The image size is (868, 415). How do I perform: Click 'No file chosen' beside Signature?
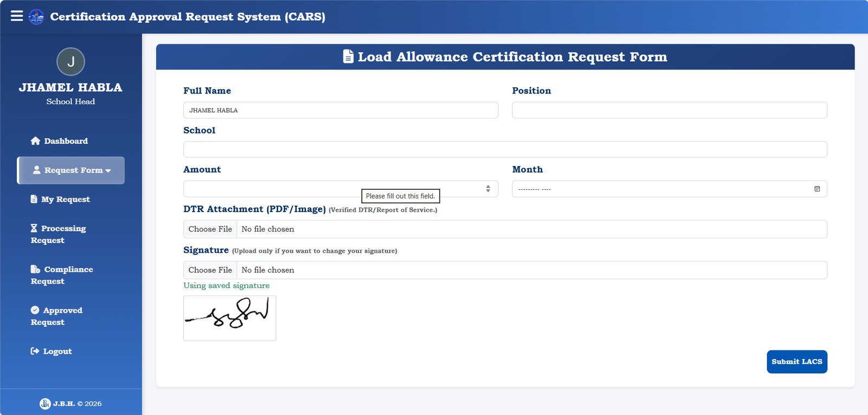point(267,270)
